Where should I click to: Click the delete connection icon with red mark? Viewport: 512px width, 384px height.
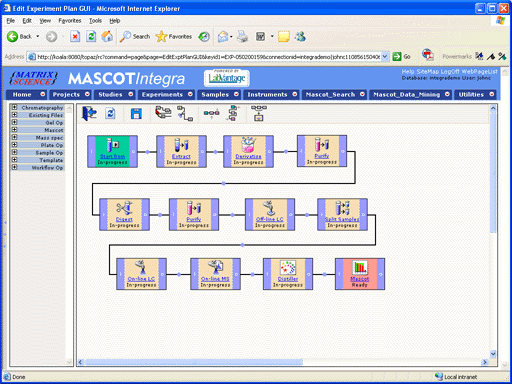click(163, 112)
